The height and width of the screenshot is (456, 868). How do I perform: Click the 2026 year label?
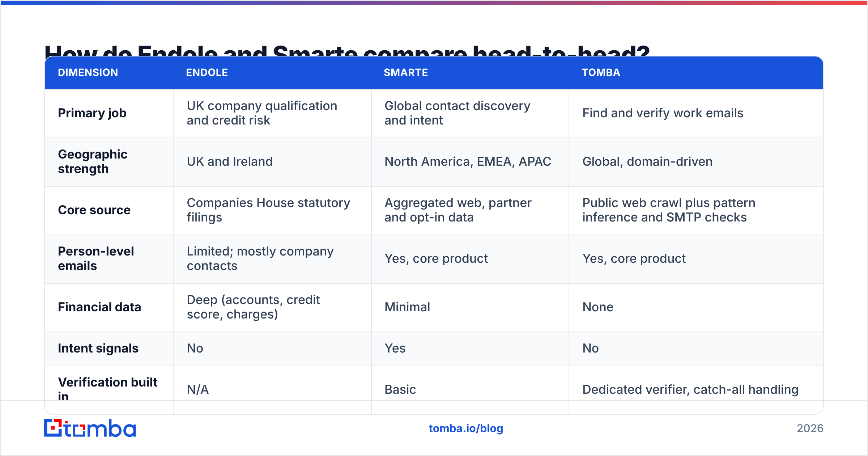810,428
